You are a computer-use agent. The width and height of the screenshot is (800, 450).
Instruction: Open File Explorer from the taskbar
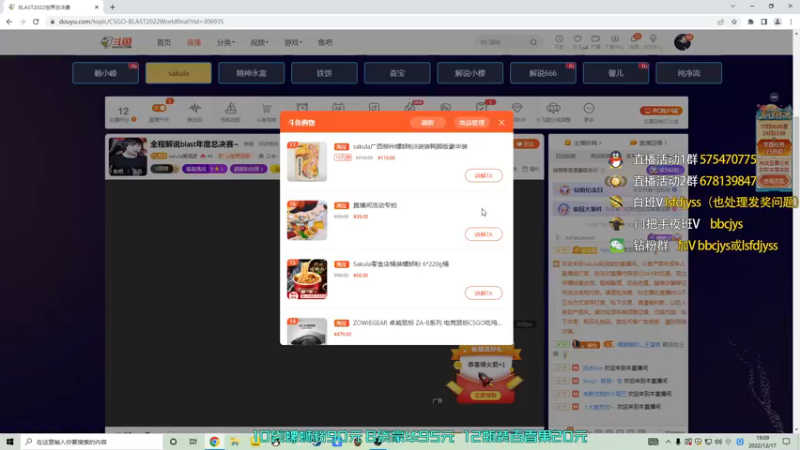pyautogui.click(x=235, y=441)
